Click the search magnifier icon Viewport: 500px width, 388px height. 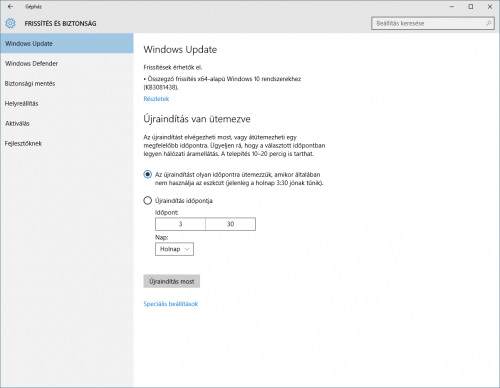click(x=488, y=23)
